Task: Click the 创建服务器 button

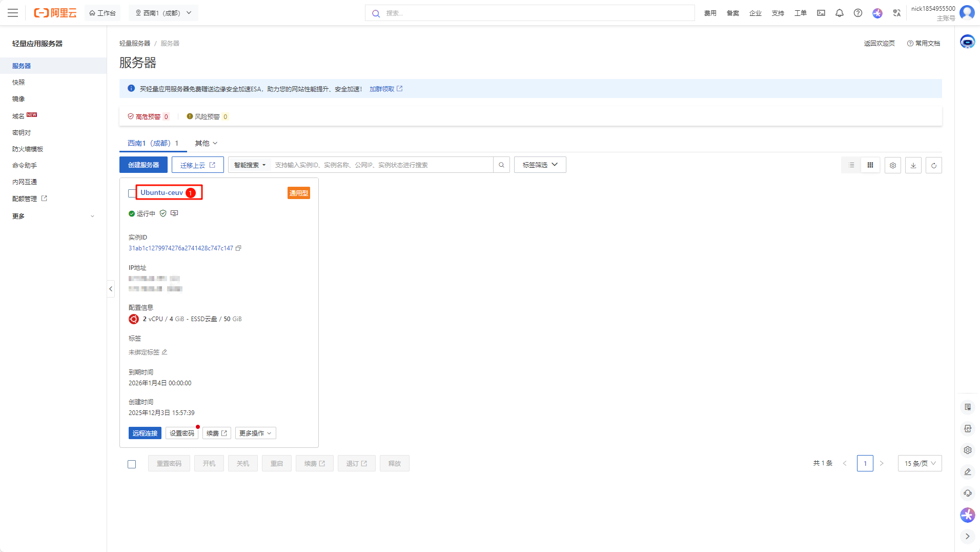Action: [x=144, y=165]
